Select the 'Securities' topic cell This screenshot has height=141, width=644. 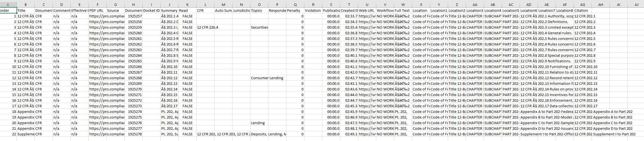(259, 27)
